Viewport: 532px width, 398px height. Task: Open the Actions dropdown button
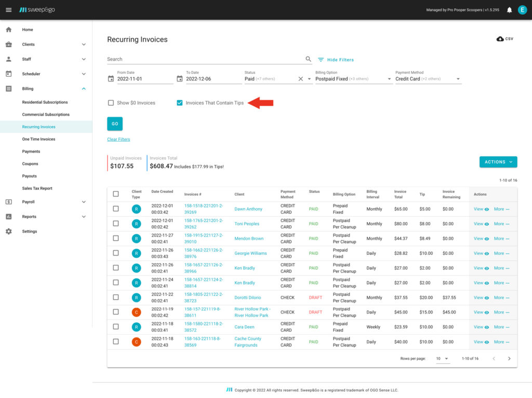[498, 162]
